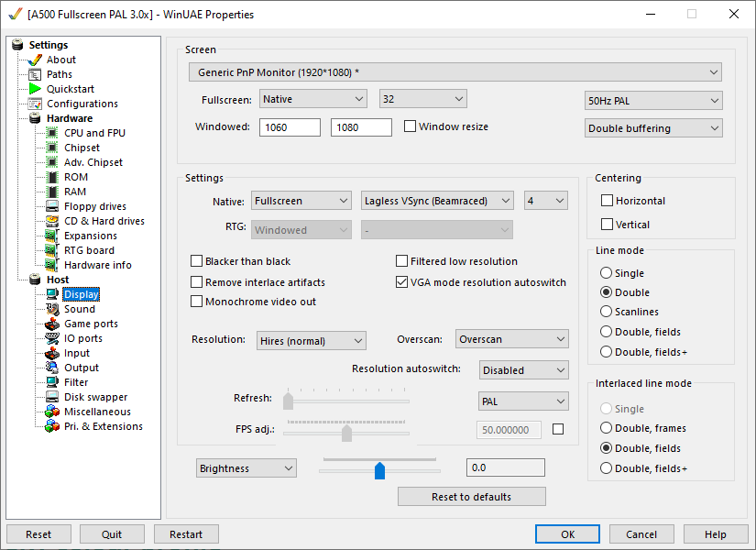Toggle Monochrome video out checkbox
This screenshot has height=550, width=756.
click(x=197, y=302)
